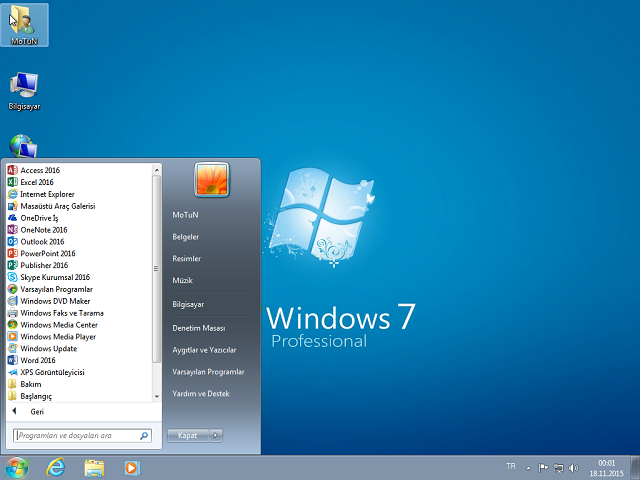
Task: Open Media Player pinned taskbar icon
Action: tap(132, 468)
